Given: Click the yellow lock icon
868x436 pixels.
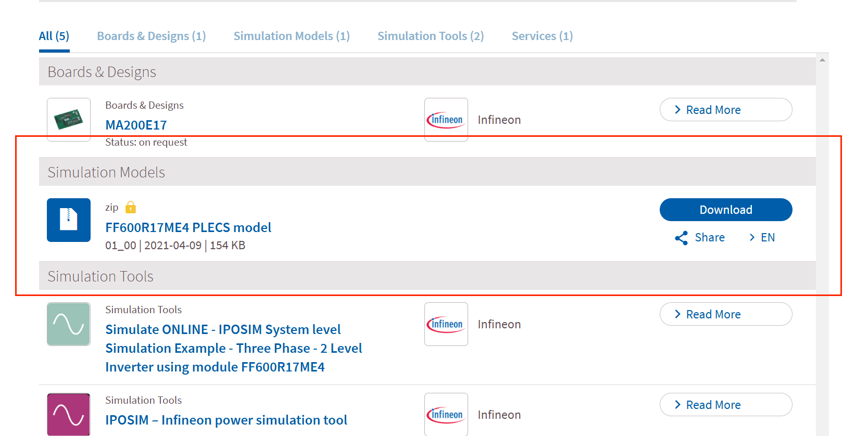Looking at the screenshot, I should point(131,207).
